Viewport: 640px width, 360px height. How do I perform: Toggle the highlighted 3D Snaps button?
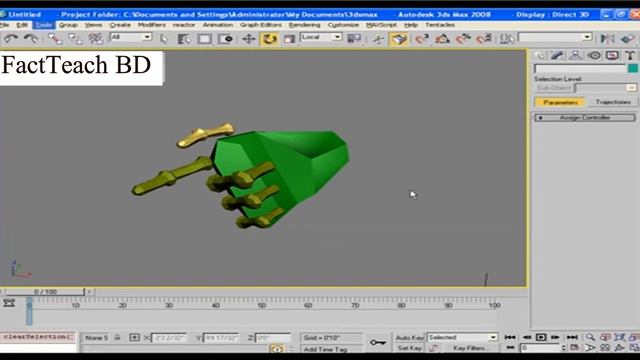click(399, 39)
